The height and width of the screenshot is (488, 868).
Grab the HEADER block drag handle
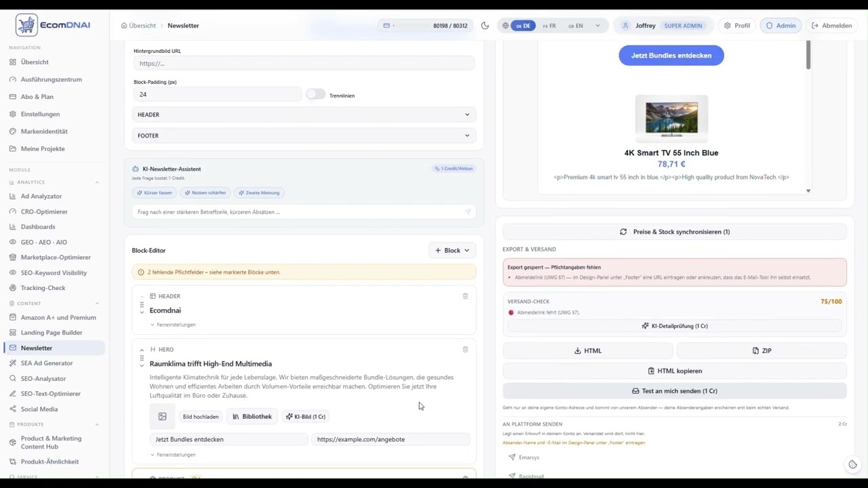pyautogui.click(x=142, y=304)
